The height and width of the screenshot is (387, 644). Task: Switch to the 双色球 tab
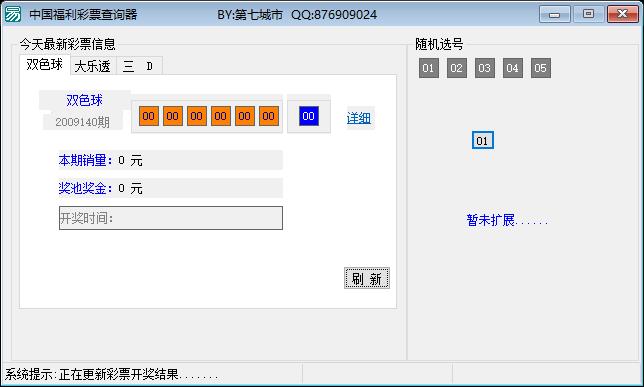(x=44, y=64)
